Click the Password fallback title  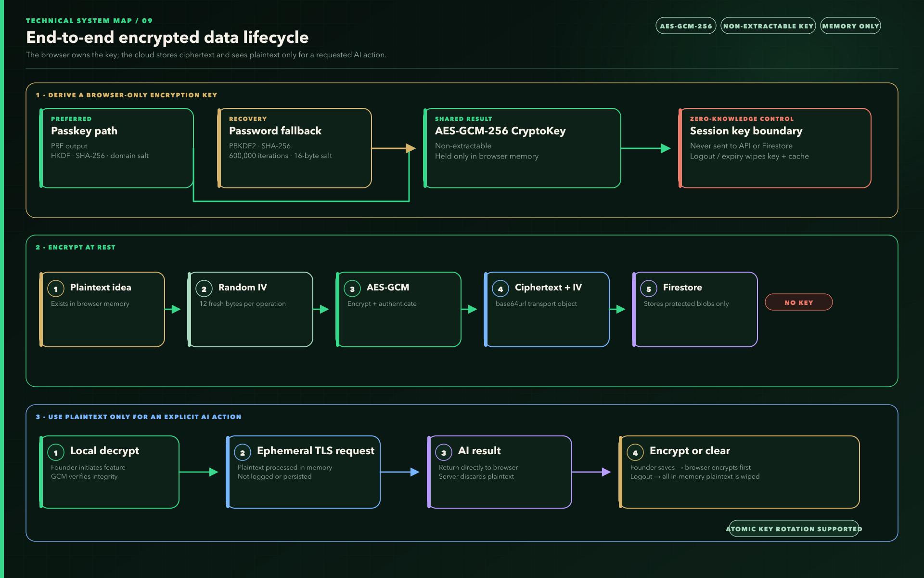click(275, 131)
